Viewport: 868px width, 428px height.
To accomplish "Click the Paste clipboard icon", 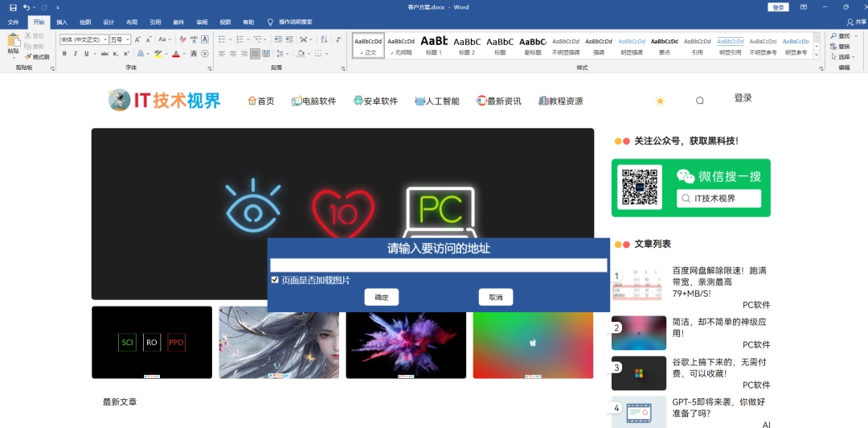I will (x=14, y=40).
